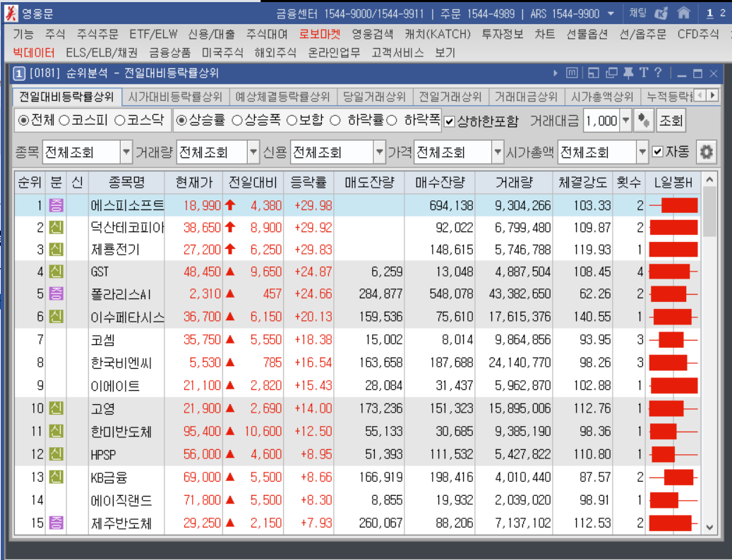
Task: Click scrollbar down arrow of the table
Action: [709, 528]
